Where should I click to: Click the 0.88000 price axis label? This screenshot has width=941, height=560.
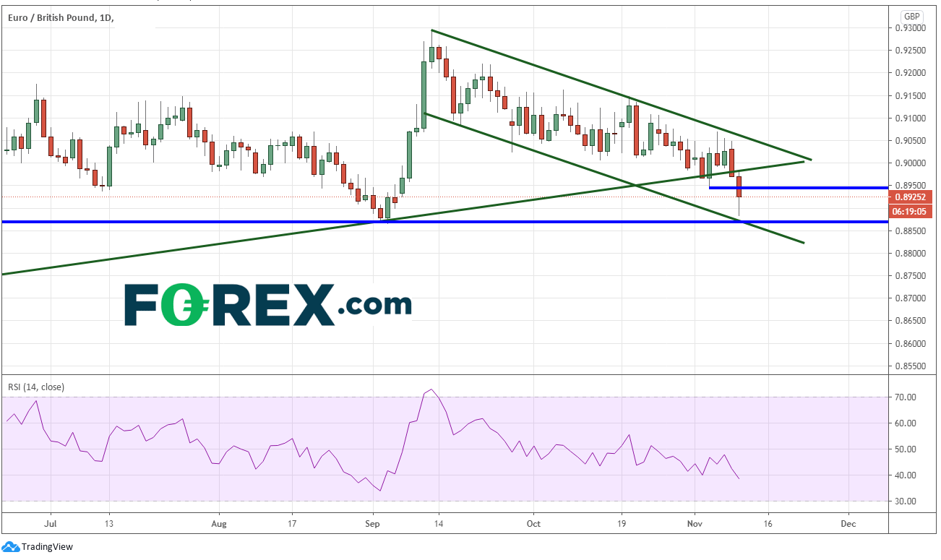[x=909, y=254]
